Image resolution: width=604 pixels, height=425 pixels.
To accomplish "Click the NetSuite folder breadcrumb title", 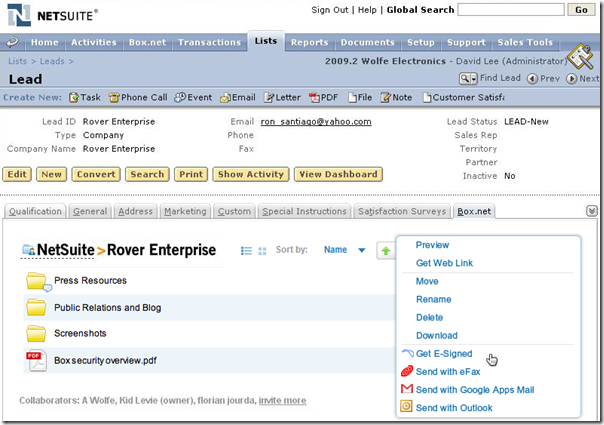I will coord(65,250).
